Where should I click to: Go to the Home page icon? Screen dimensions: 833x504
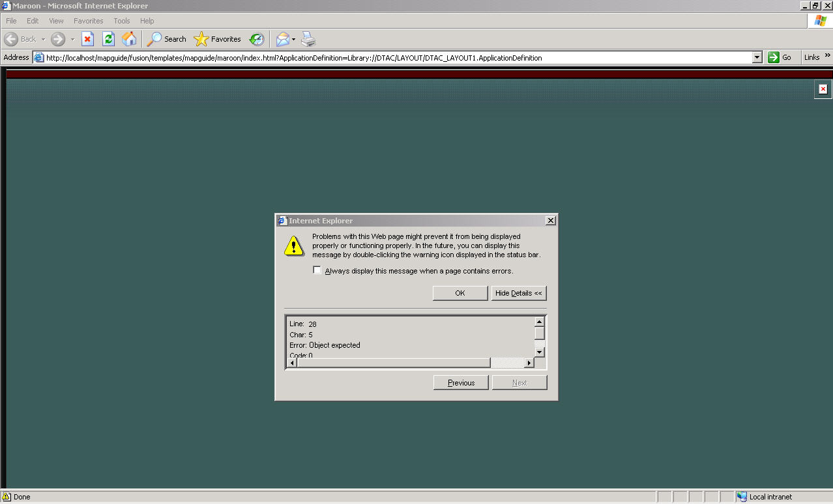(x=129, y=39)
